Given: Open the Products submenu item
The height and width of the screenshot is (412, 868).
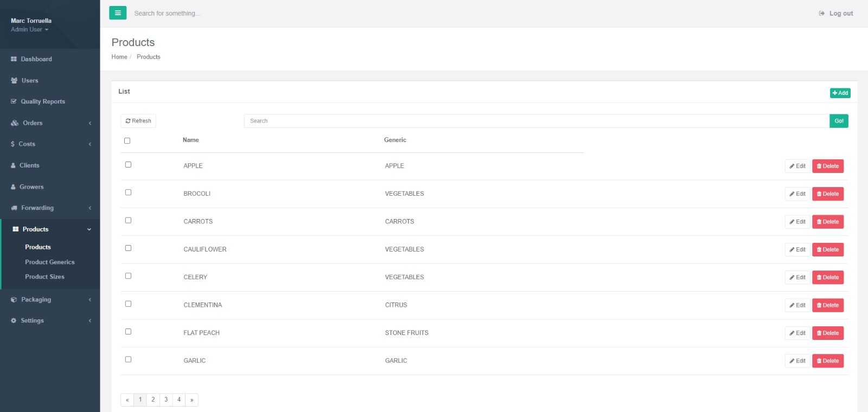Looking at the screenshot, I should 38,247.
